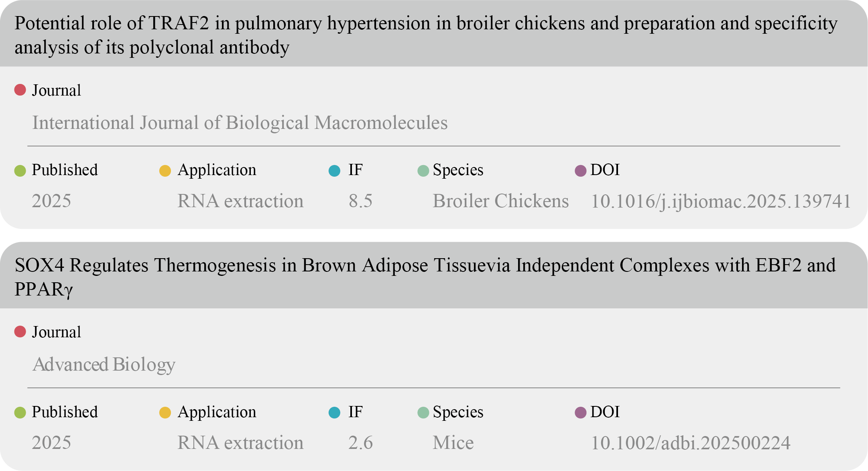This screenshot has width=868, height=471.
Task: Open the TRAF2 pulmonary hypertension article title
Action: pos(425,35)
